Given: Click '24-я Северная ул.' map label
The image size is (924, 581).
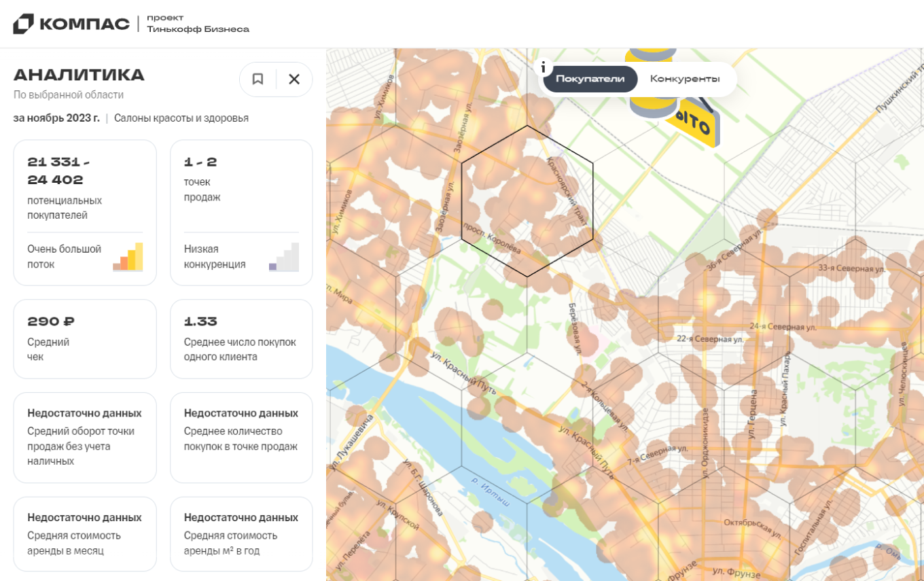Looking at the screenshot, I should pos(782,326).
